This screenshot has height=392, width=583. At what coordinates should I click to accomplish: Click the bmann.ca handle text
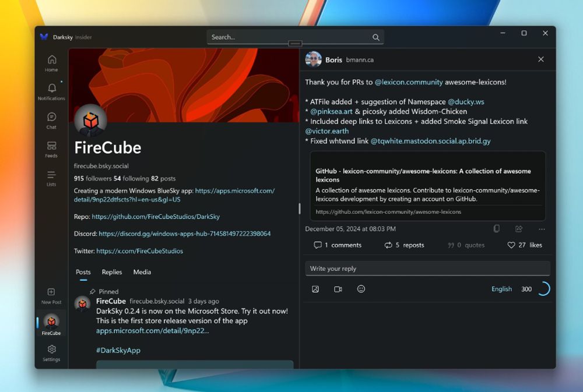pos(360,60)
